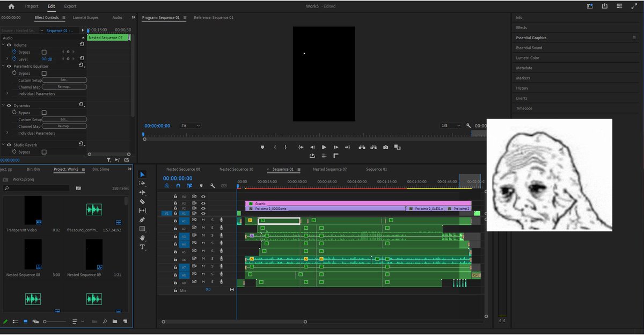Open the Import workspace tab
This screenshot has width=644, height=335.
(x=32, y=6)
